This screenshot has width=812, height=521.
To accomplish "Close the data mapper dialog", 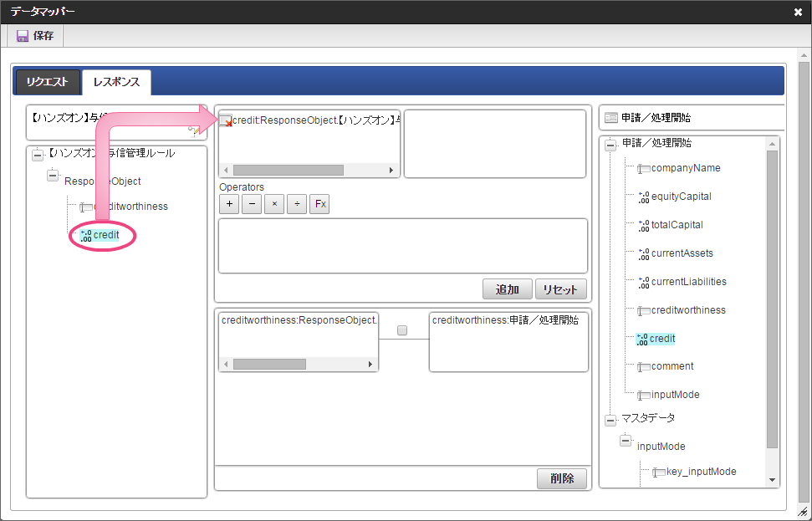I will pos(798,12).
